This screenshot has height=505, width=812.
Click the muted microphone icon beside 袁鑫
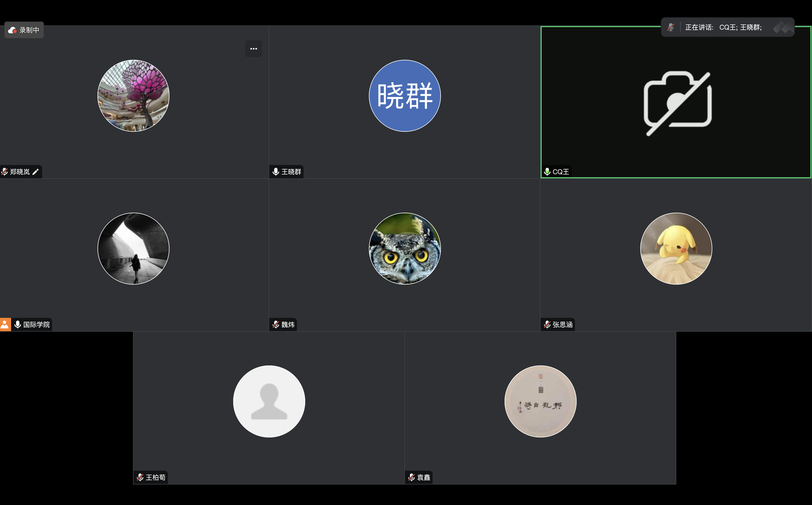tap(412, 477)
